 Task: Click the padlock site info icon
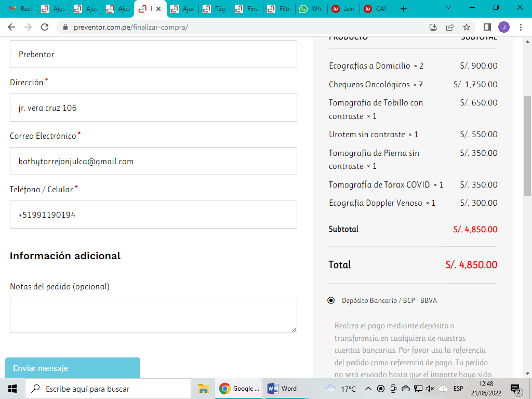pyautogui.click(x=65, y=27)
